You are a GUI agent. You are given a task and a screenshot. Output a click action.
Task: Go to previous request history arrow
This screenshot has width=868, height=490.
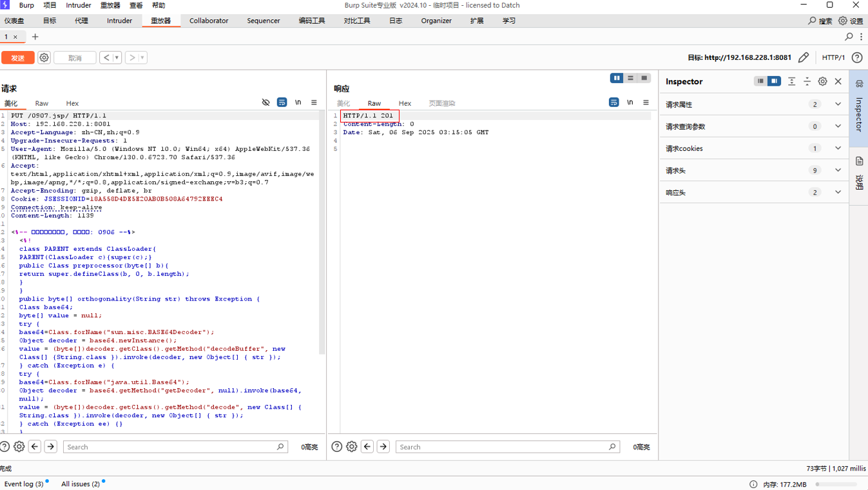(x=106, y=58)
